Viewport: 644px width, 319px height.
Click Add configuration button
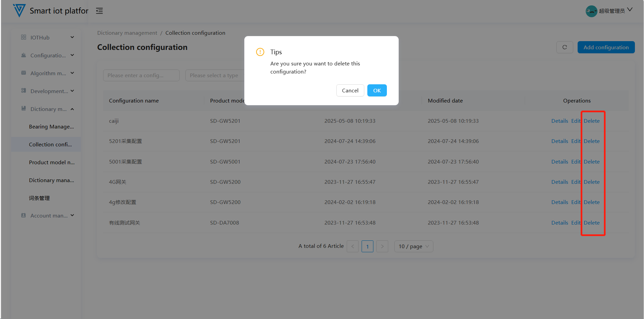coord(606,47)
